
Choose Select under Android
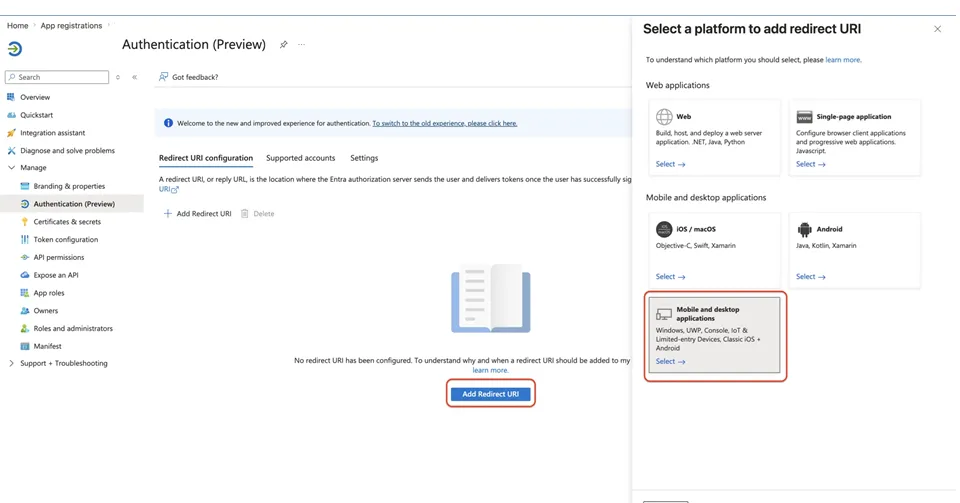pyautogui.click(x=811, y=277)
